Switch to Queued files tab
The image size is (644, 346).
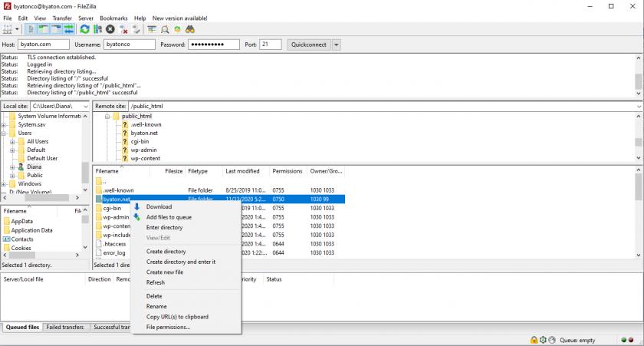22,327
